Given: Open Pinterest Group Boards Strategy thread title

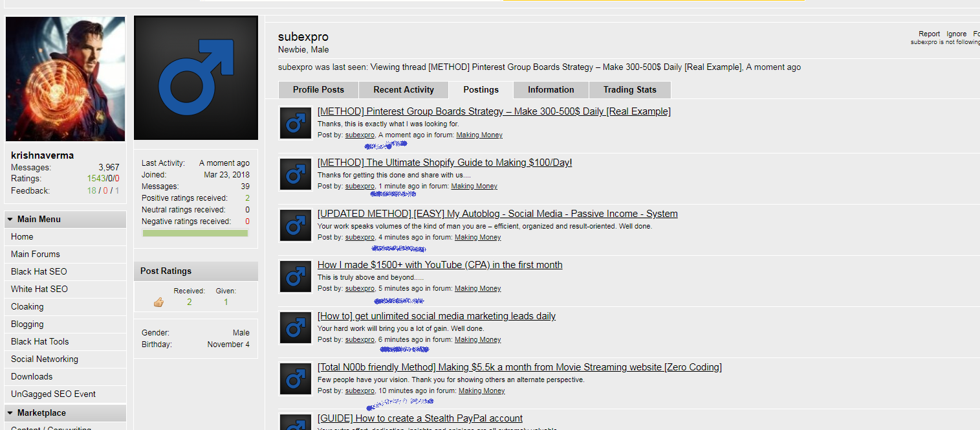Looking at the screenshot, I should coord(494,111).
